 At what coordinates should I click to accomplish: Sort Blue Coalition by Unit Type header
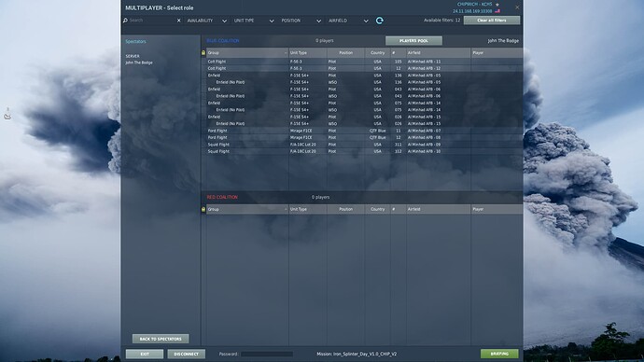click(x=308, y=53)
